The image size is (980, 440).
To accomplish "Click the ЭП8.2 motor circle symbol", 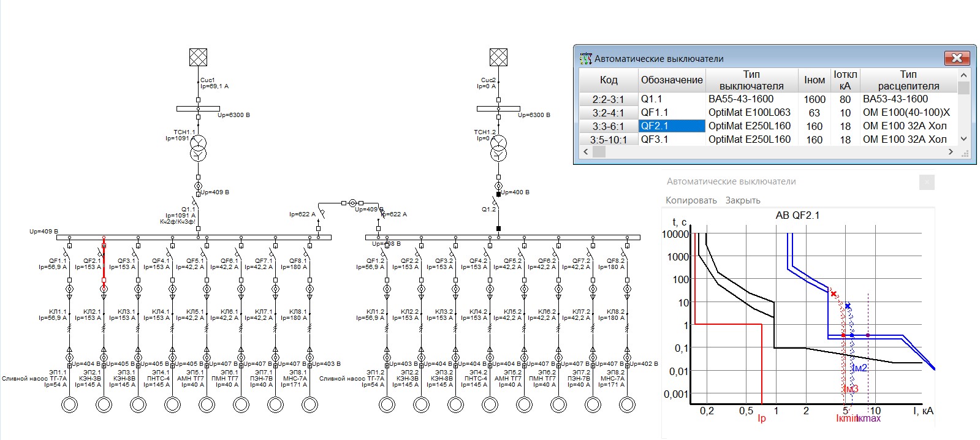I will pos(627,404).
